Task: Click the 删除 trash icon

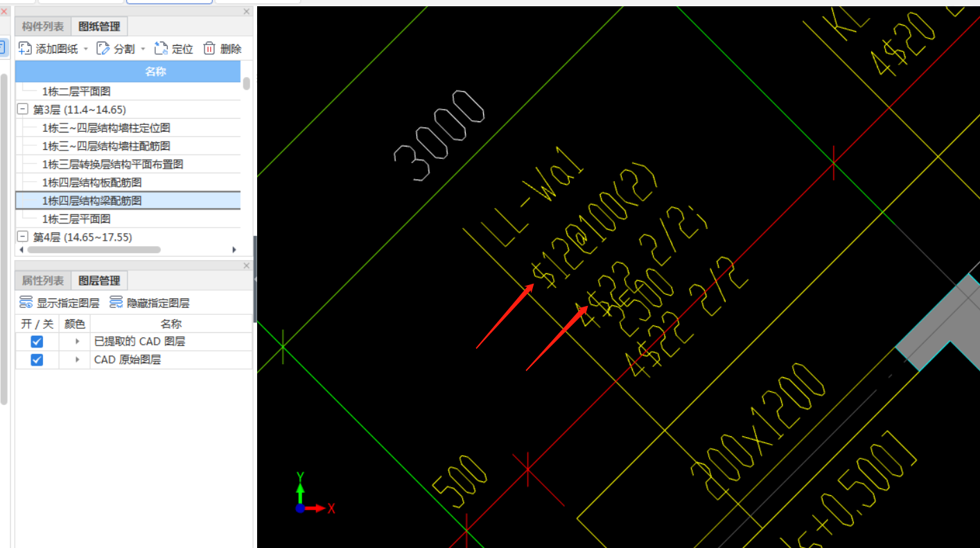Action: [x=209, y=49]
